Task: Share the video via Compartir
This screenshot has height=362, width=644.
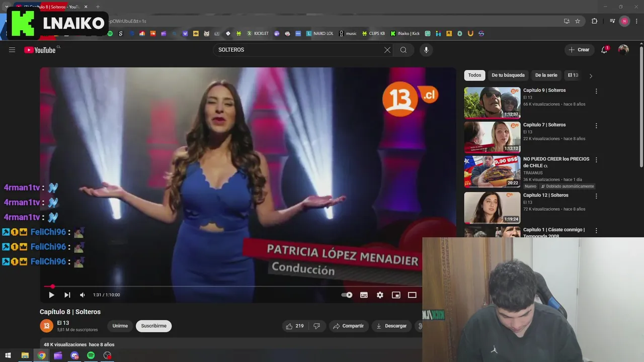Action: point(348,326)
